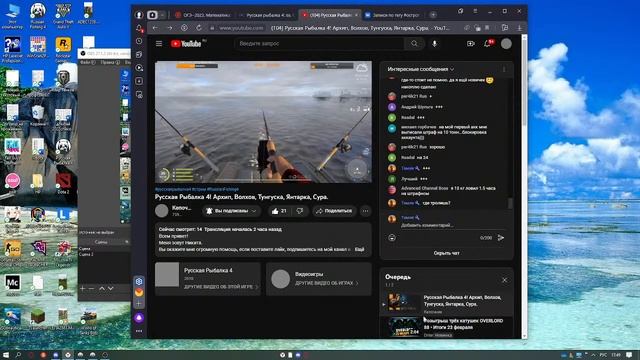
Task: Open Windows taskbar search icon
Action: [x=18, y=355]
